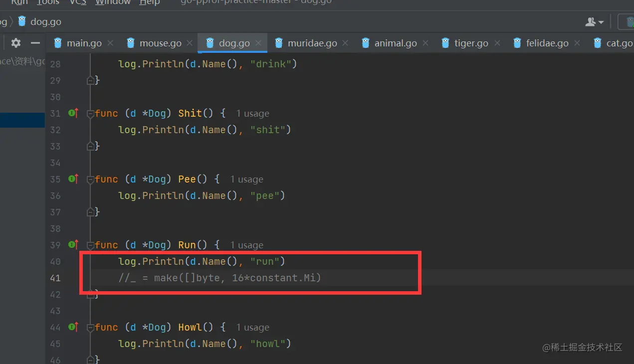The width and height of the screenshot is (634, 364).
Task: Open the Help menu
Action: [x=150, y=2]
